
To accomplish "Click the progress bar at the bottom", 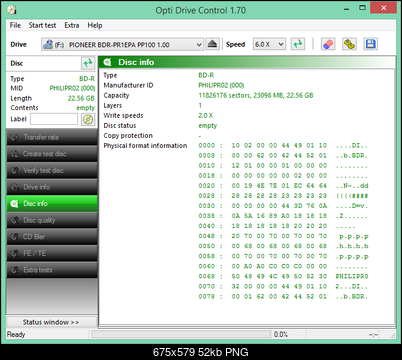I will (x=181, y=334).
